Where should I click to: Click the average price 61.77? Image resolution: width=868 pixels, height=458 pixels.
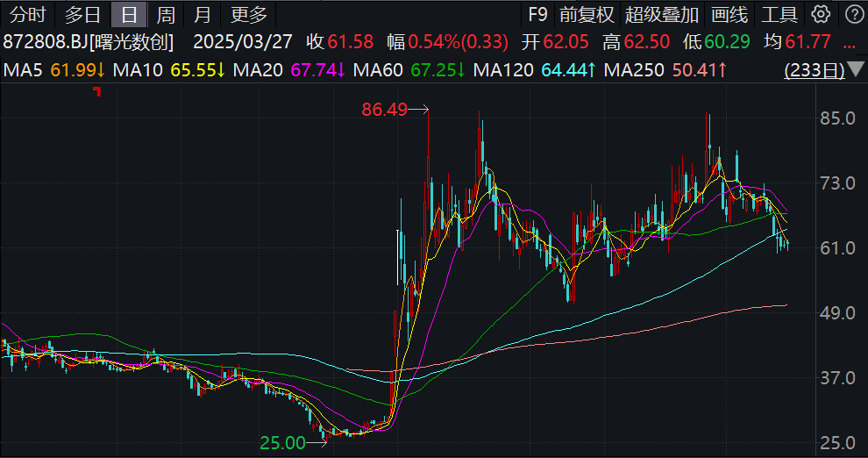point(808,41)
